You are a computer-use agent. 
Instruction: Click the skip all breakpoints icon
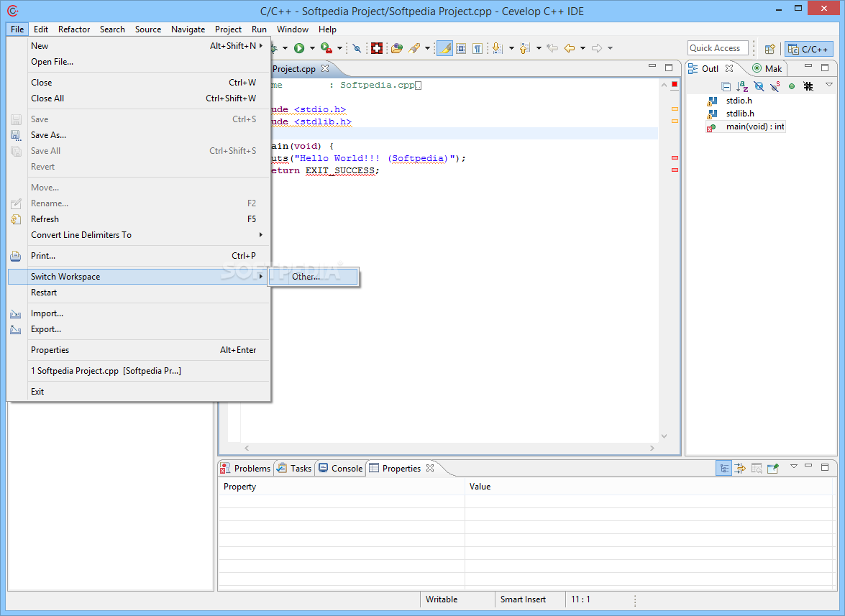coord(357,48)
